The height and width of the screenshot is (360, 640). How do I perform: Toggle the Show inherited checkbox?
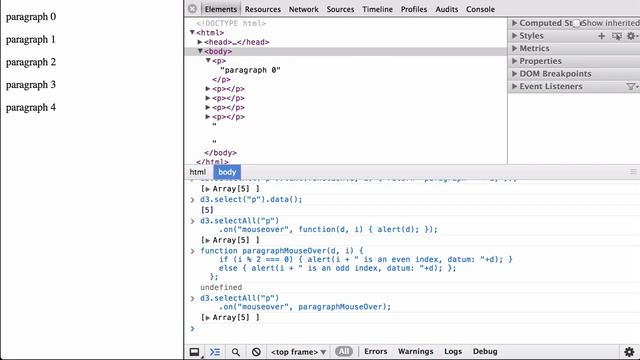pyautogui.click(x=576, y=23)
